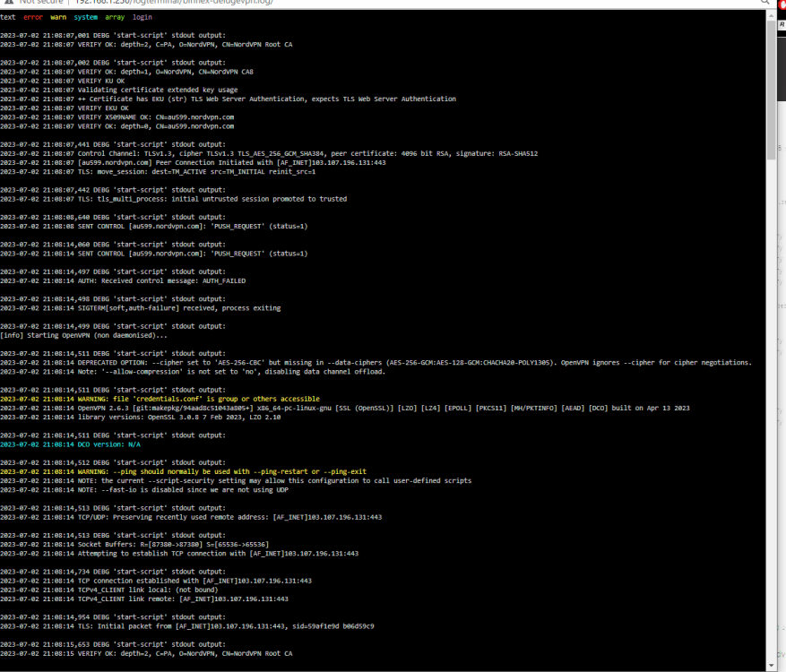Click the 'VERIFY EKU OK' log line
This screenshot has height=672, width=786.
tap(65, 108)
